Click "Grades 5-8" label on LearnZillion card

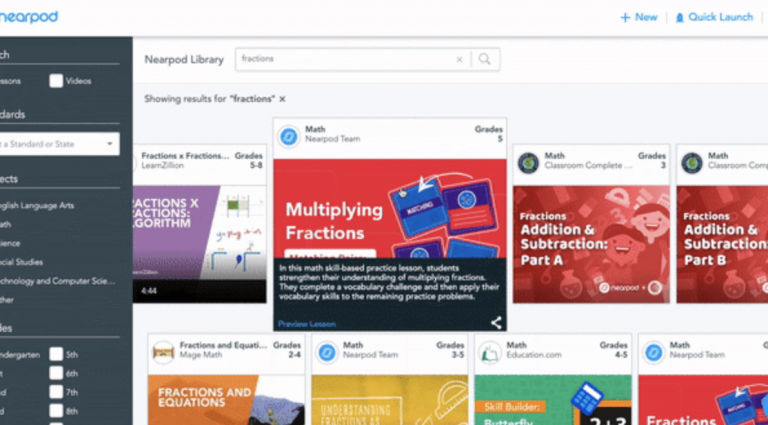(249, 161)
